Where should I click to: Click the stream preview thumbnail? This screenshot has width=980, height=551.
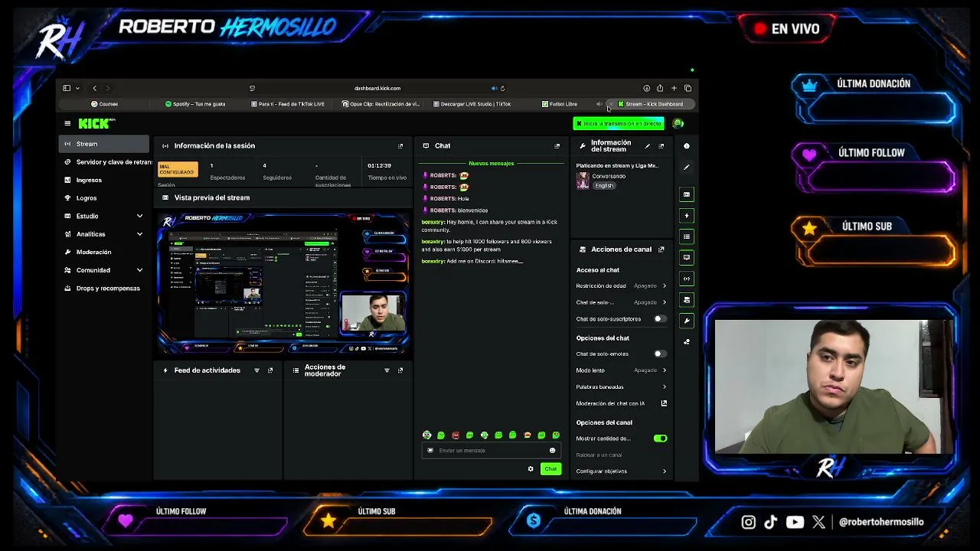(283, 283)
